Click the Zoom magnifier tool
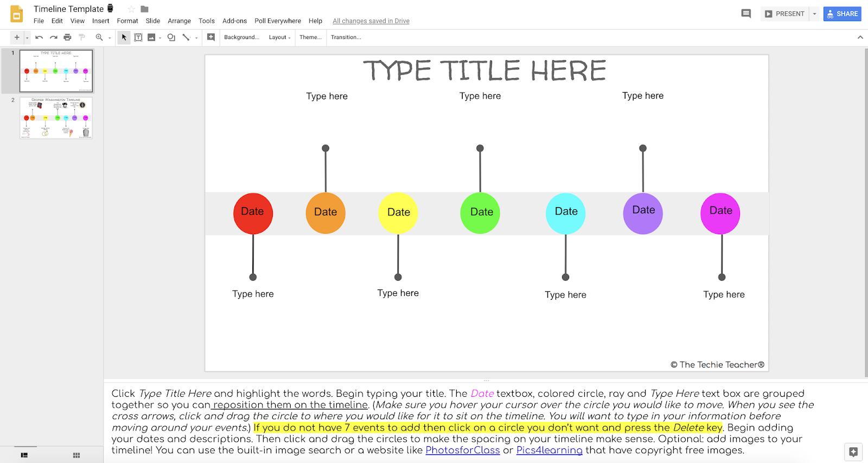This screenshot has width=868, height=463. click(99, 37)
